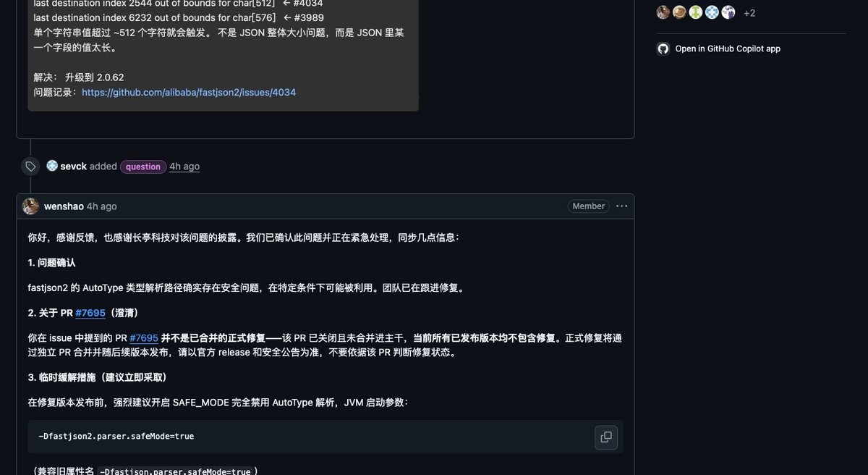Viewport: 868px width, 475px height.
Task: Open the white and purple participant avatar
Action: coord(728,12)
